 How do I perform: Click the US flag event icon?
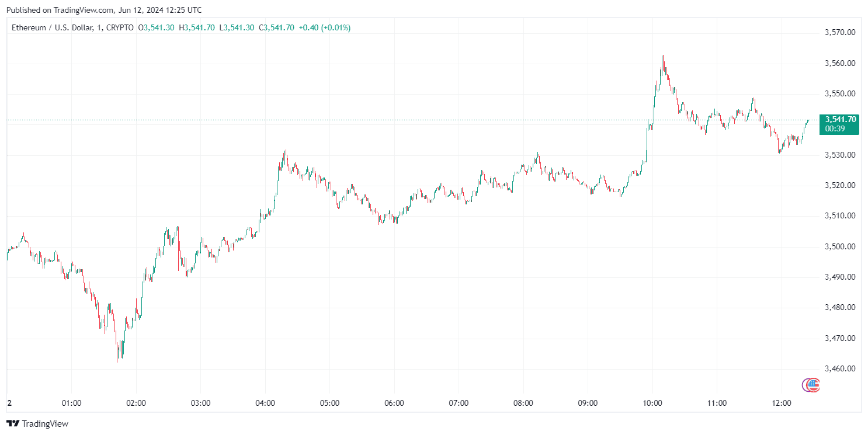(x=811, y=385)
